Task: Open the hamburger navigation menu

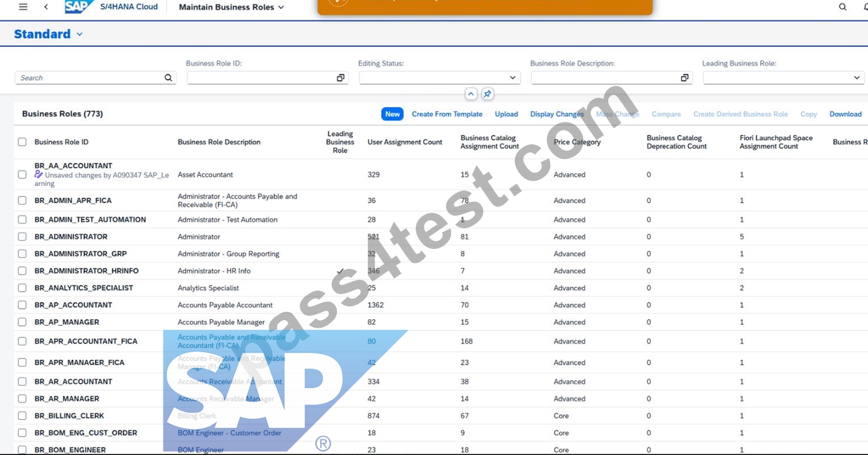Action: coord(23,7)
